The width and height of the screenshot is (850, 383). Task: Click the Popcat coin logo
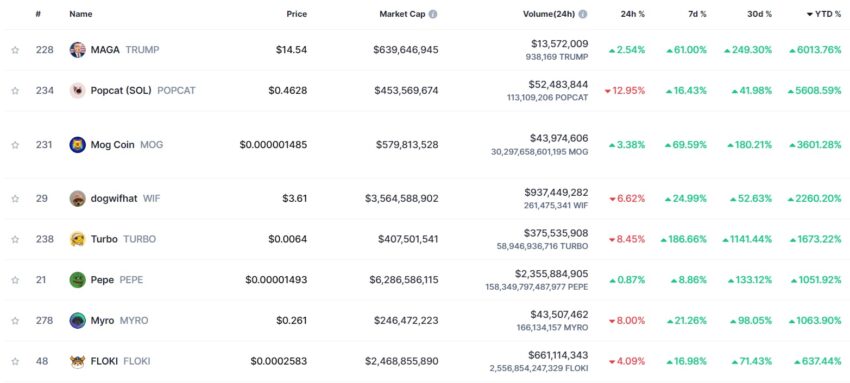click(x=78, y=90)
